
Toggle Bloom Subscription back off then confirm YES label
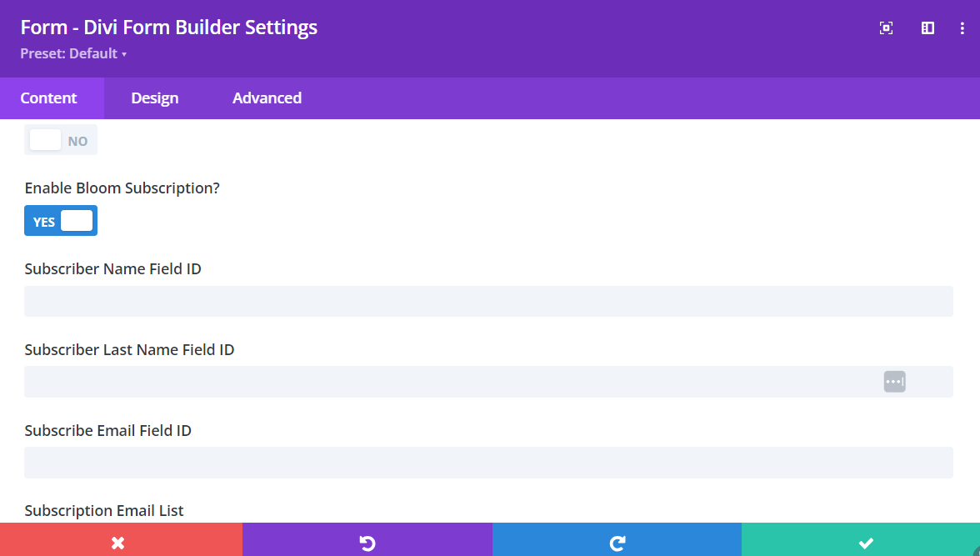(x=60, y=220)
